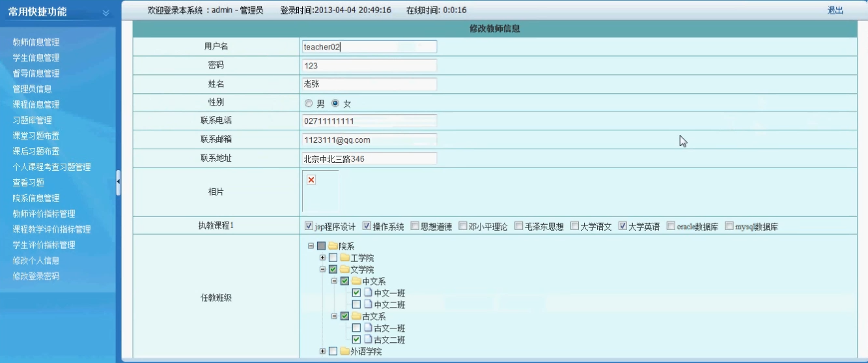Click the 古文二班 document icon
868x363 pixels.
click(368, 340)
